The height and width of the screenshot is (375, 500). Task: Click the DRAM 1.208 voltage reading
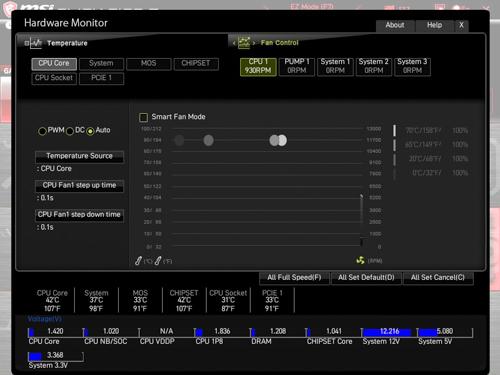(x=278, y=331)
